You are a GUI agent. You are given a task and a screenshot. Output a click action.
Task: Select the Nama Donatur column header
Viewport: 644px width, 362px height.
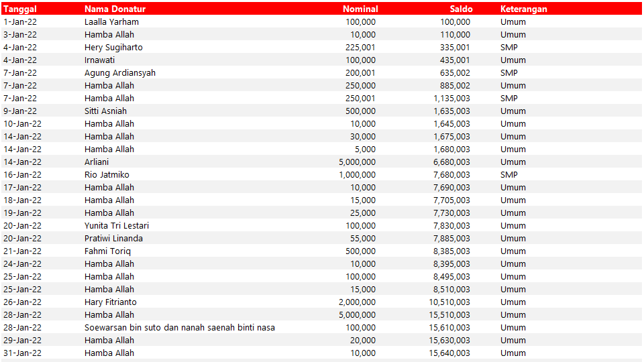115,9
